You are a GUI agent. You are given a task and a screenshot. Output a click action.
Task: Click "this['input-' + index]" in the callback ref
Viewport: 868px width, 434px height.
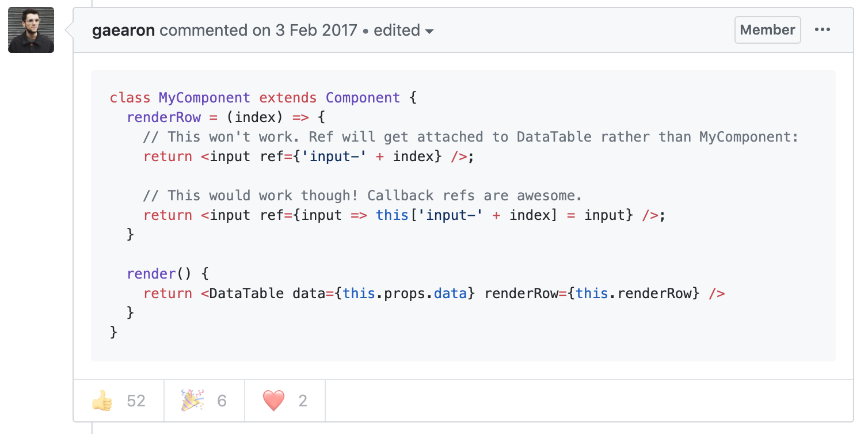[459, 215]
